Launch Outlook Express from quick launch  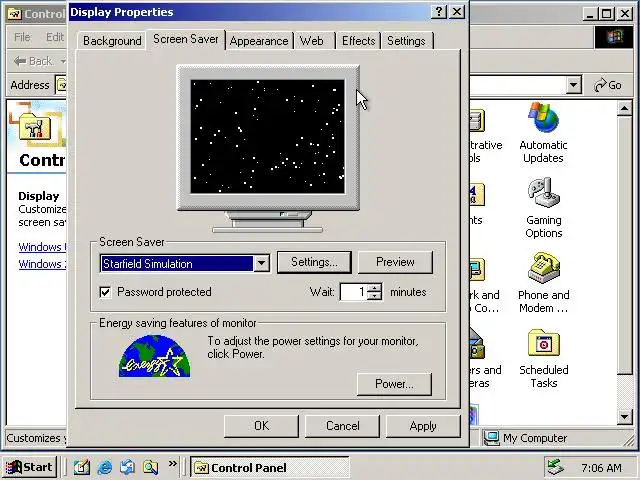(127, 467)
